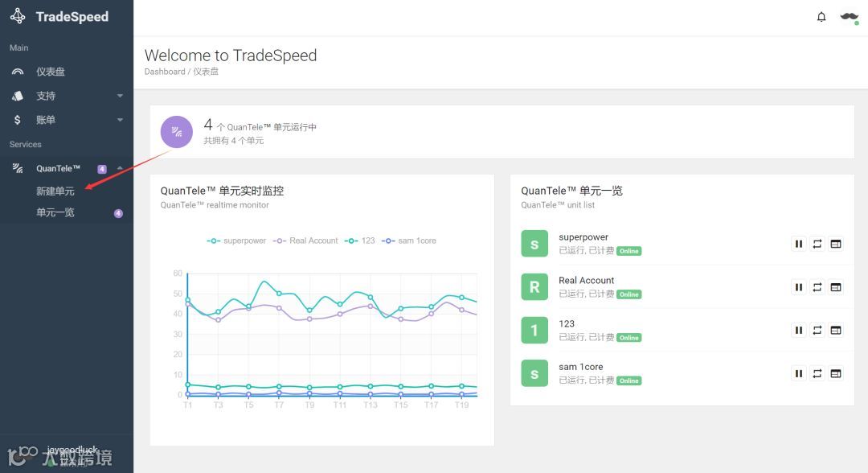Screen dimensions: 868x473
Task: Click the Dashboard breadcrumb link
Action: click(165, 72)
